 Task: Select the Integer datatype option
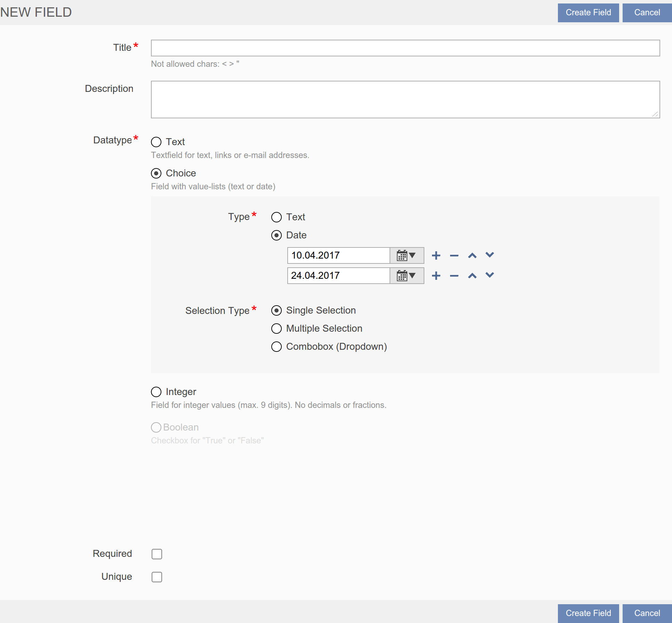[x=156, y=392]
